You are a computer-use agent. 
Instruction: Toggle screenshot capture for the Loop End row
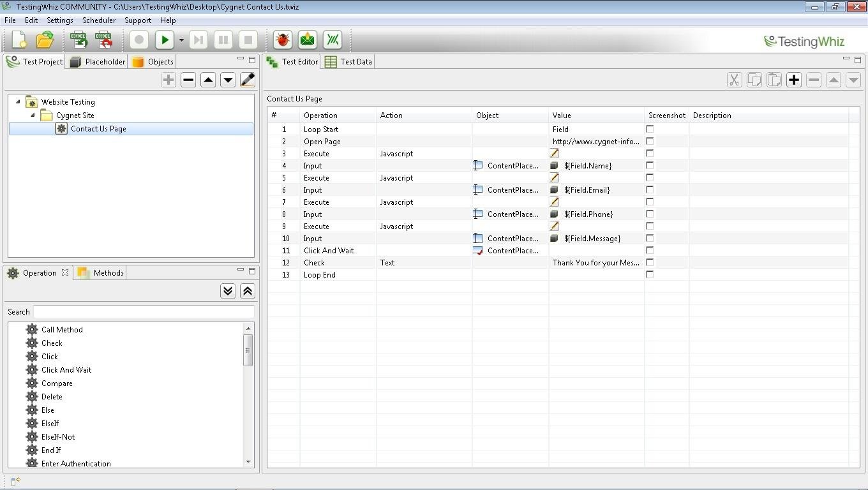650,274
